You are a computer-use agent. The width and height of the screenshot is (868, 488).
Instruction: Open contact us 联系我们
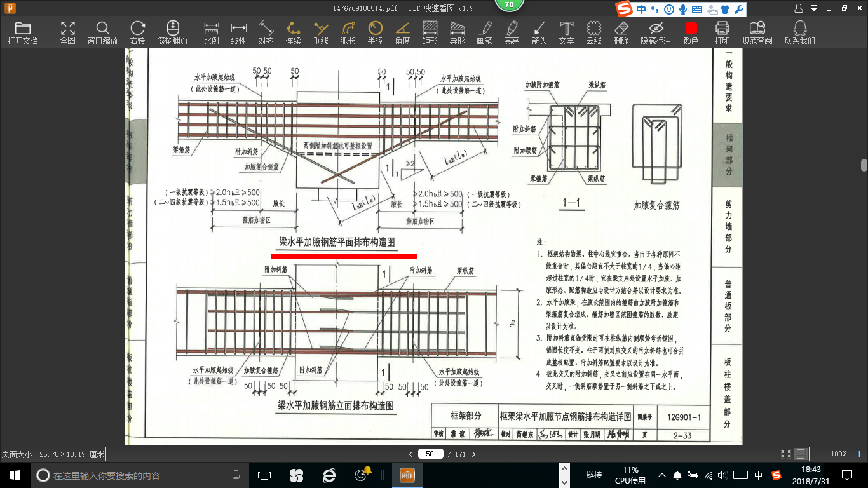[800, 33]
